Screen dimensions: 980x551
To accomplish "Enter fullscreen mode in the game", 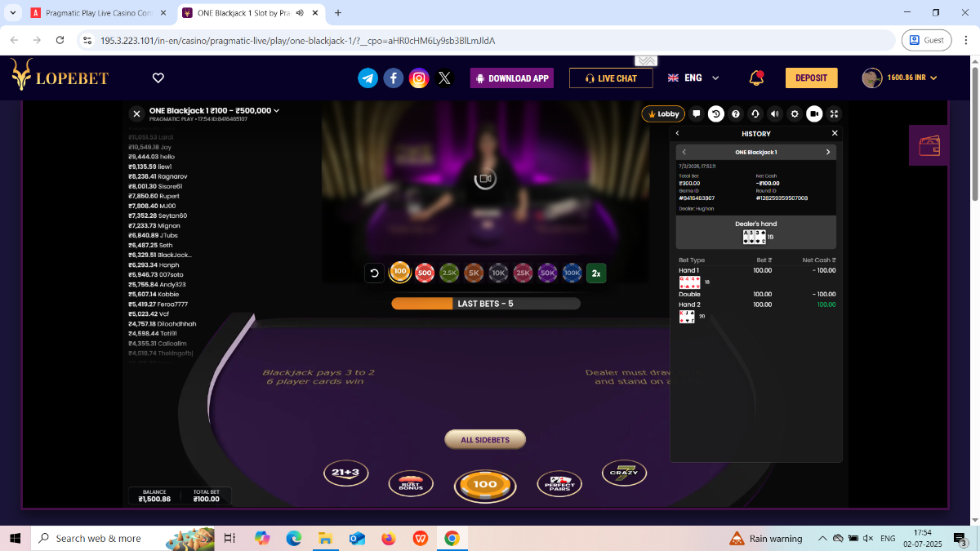I will tap(834, 113).
